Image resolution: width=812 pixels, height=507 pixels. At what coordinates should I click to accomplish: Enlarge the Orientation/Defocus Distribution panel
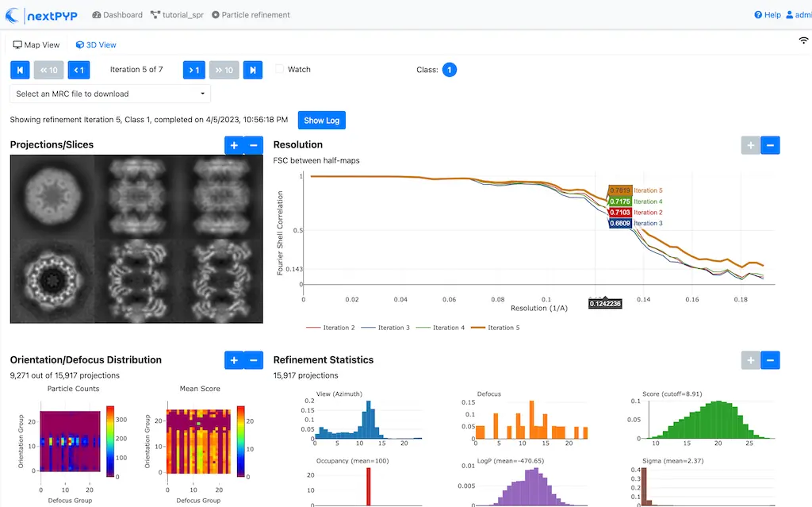pyautogui.click(x=234, y=360)
